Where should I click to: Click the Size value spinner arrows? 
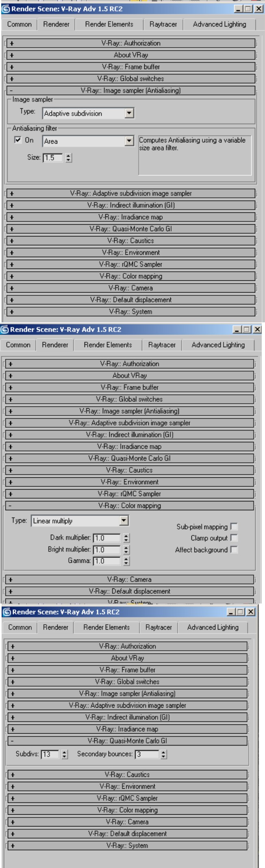pos(68,157)
